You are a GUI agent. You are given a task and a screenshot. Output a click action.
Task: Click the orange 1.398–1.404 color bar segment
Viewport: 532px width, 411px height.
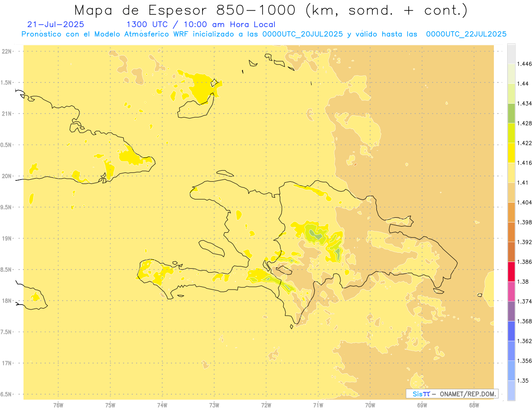click(511, 212)
